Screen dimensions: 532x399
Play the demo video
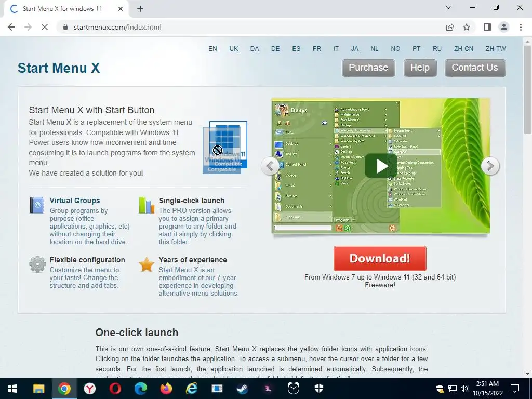click(x=381, y=166)
